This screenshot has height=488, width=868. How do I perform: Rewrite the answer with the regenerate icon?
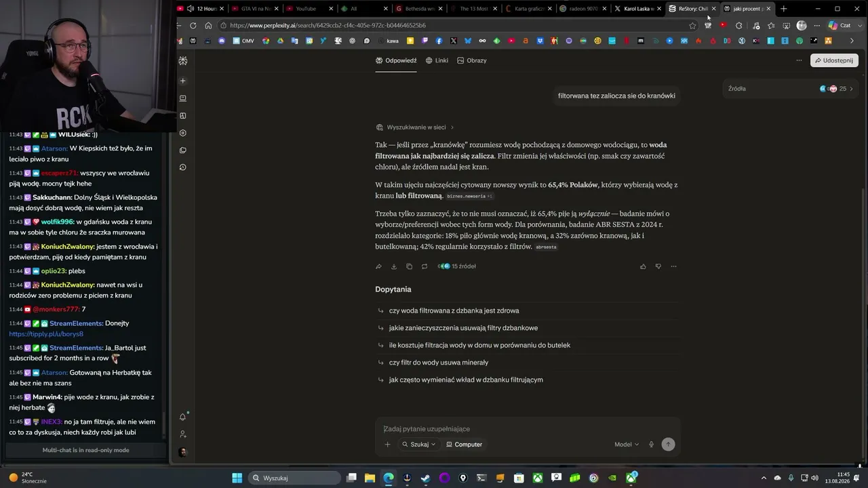[x=425, y=266]
